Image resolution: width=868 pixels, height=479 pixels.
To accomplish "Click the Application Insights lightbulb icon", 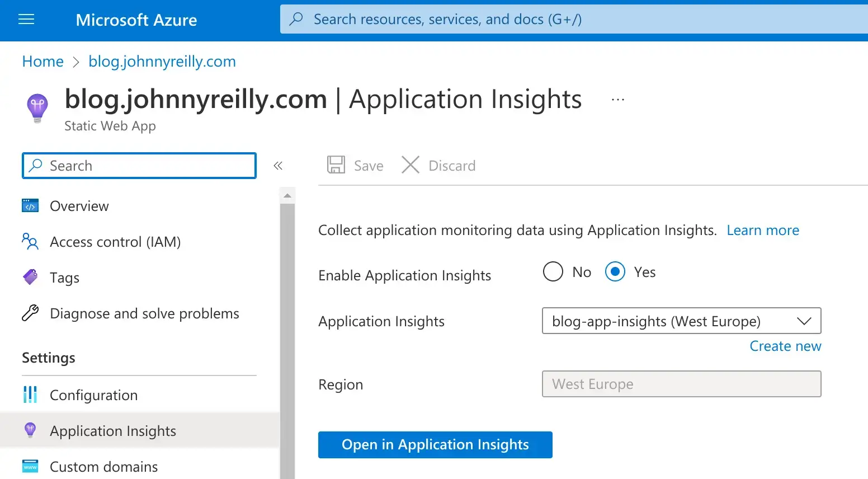I will pos(30,430).
